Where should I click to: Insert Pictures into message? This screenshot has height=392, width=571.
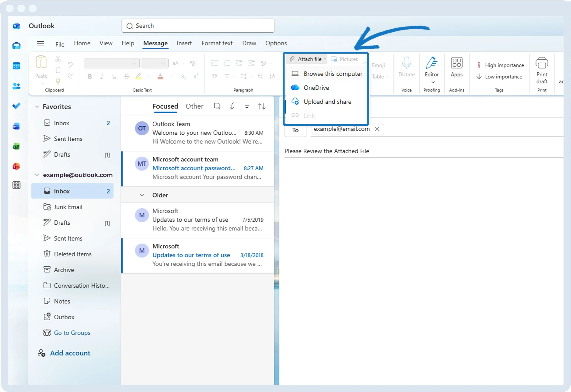(344, 59)
